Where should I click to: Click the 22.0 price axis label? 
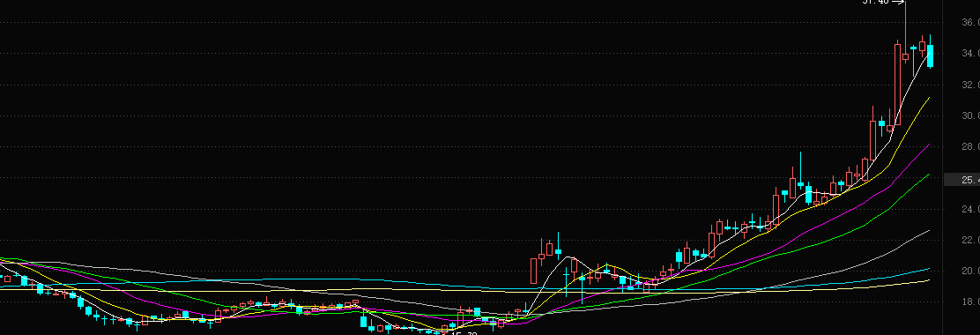pyautogui.click(x=970, y=240)
